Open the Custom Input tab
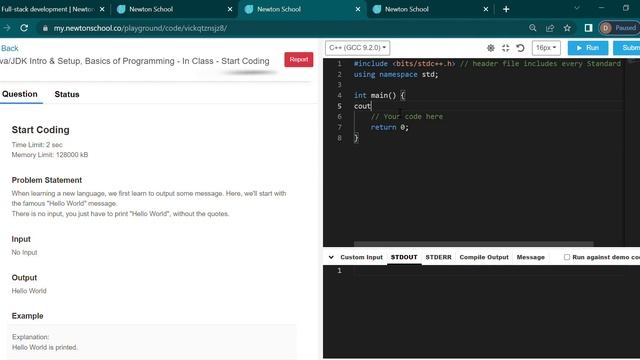Screen dimensions: 640x360 [x=361, y=257]
